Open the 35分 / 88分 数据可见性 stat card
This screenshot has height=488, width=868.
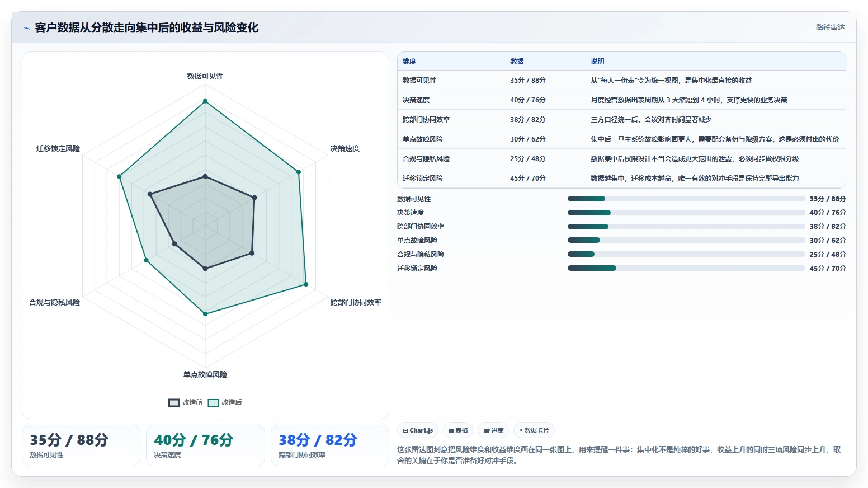pos(81,445)
